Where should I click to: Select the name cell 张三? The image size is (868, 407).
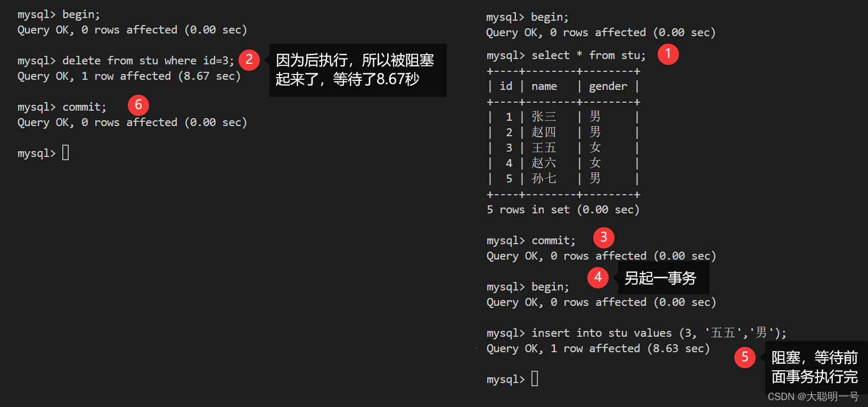544,117
